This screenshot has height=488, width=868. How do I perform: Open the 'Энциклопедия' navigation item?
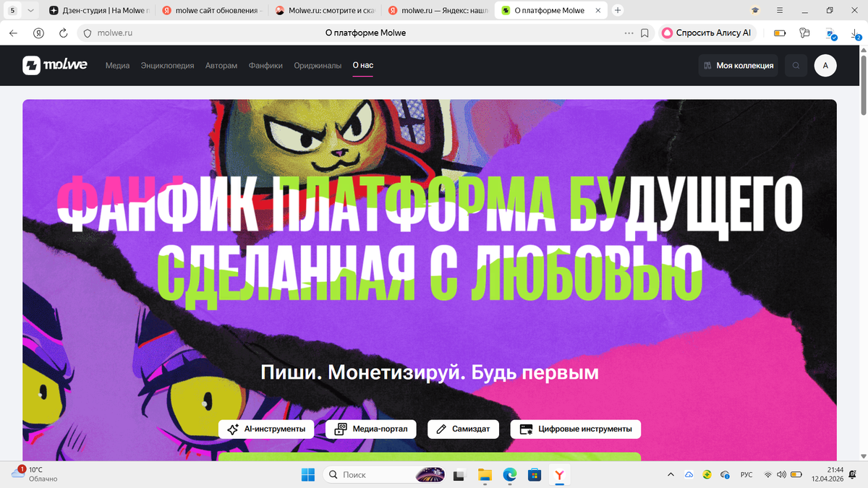point(168,65)
